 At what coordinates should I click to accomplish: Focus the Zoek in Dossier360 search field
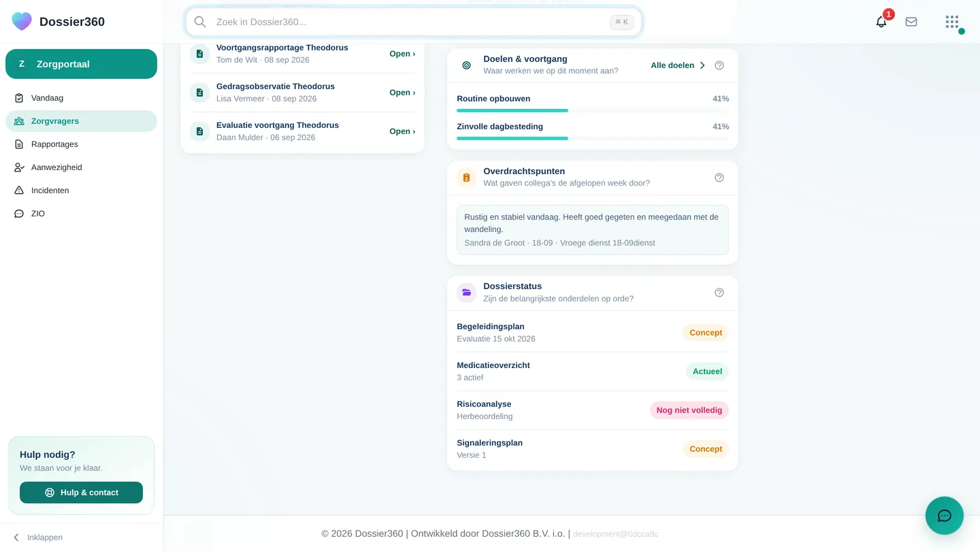(x=414, y=22)
